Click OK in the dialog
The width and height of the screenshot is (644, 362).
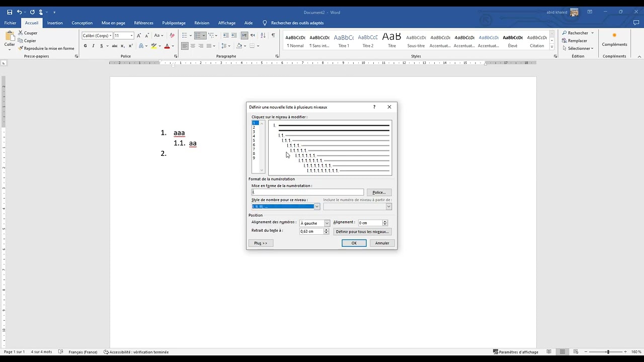(x=354, y=243)
